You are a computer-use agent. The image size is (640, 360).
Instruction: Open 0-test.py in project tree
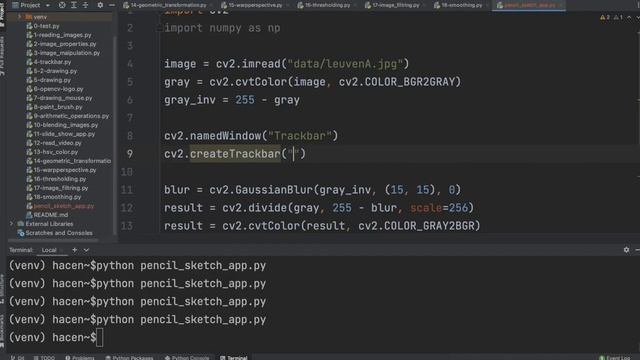tap(43, 26)
